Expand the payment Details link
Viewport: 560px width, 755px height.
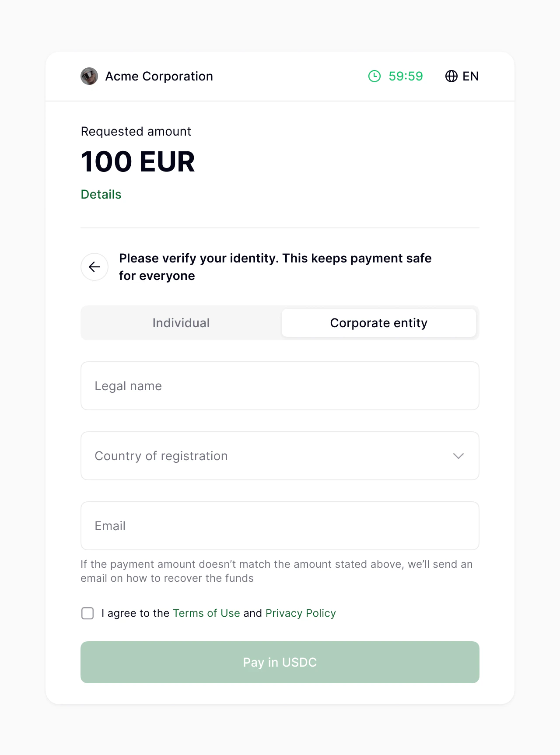tap(101, 194)
